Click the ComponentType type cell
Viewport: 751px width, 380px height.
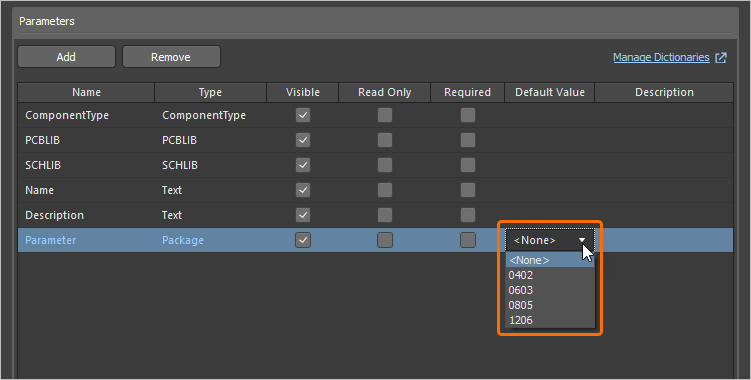pos(210,115)
